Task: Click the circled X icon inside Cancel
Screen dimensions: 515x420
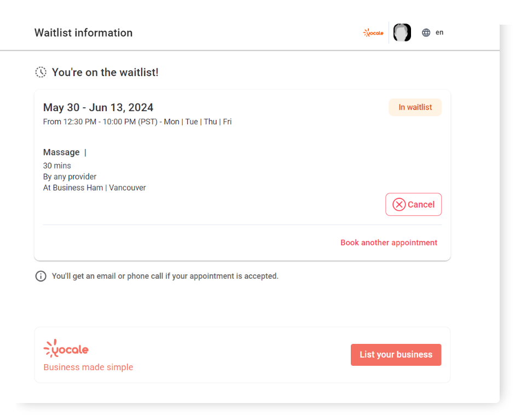Action: pos(399,204)
